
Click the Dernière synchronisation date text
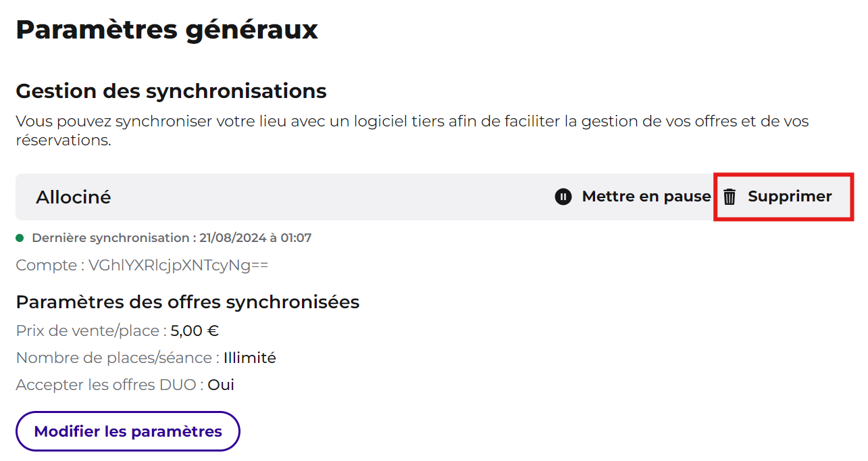coord(172,238)
